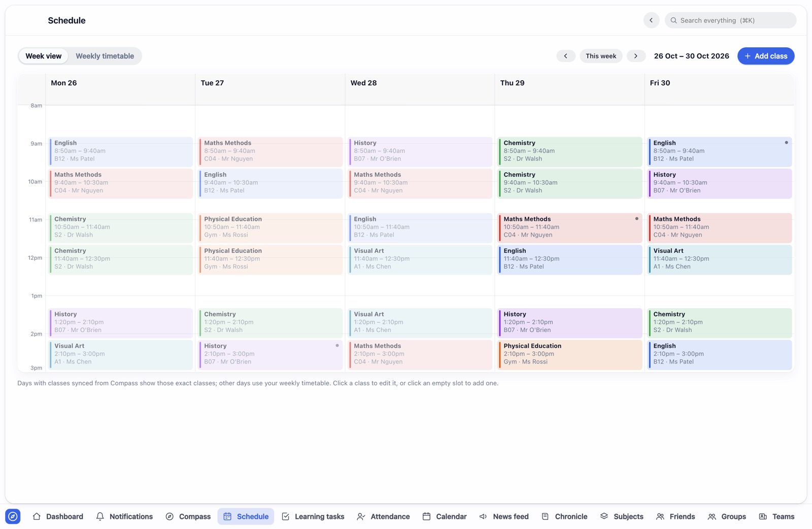This screenshot has width=812, height=529.
Task: Switch to Week view tab
Action: point(44,56)
